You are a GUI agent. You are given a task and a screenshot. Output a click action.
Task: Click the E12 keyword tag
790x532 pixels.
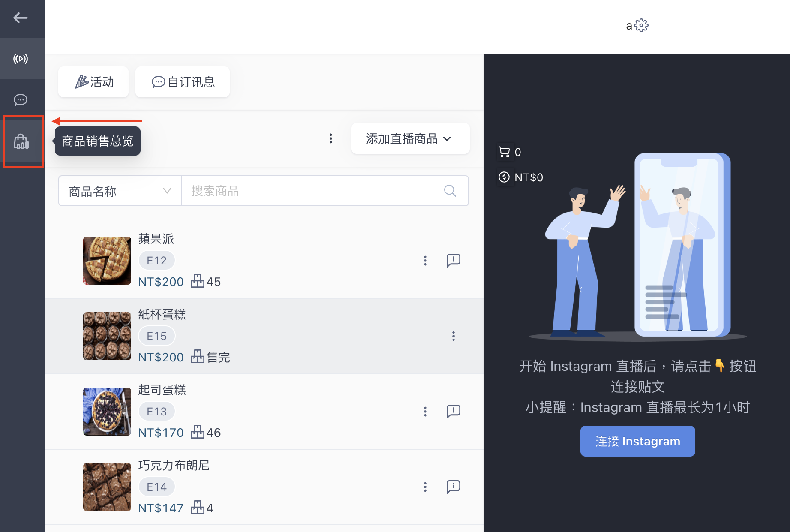157,261
